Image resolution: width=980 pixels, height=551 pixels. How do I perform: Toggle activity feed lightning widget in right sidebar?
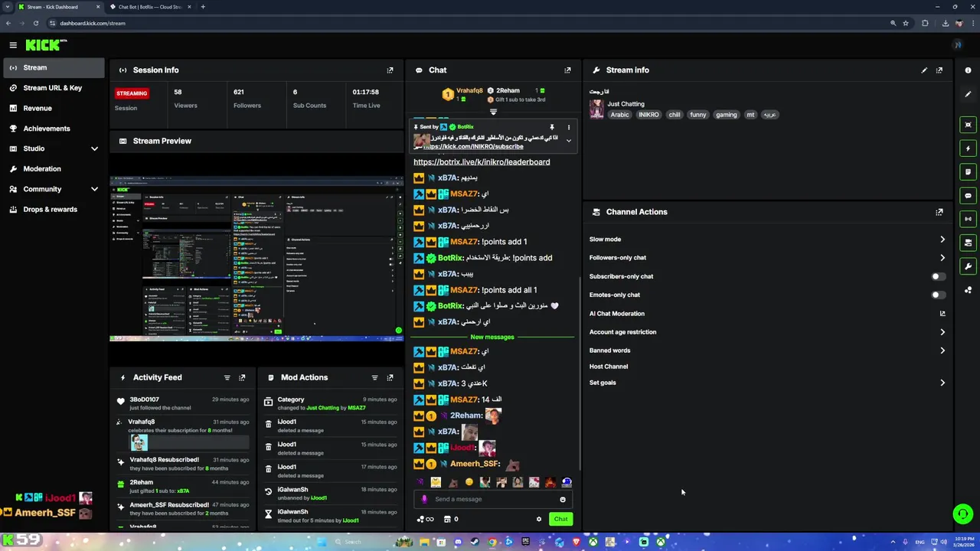pos(969,148)
